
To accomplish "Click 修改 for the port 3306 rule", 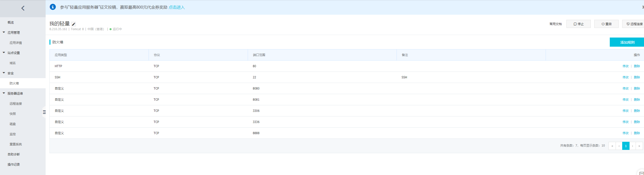I will point(625,111).
